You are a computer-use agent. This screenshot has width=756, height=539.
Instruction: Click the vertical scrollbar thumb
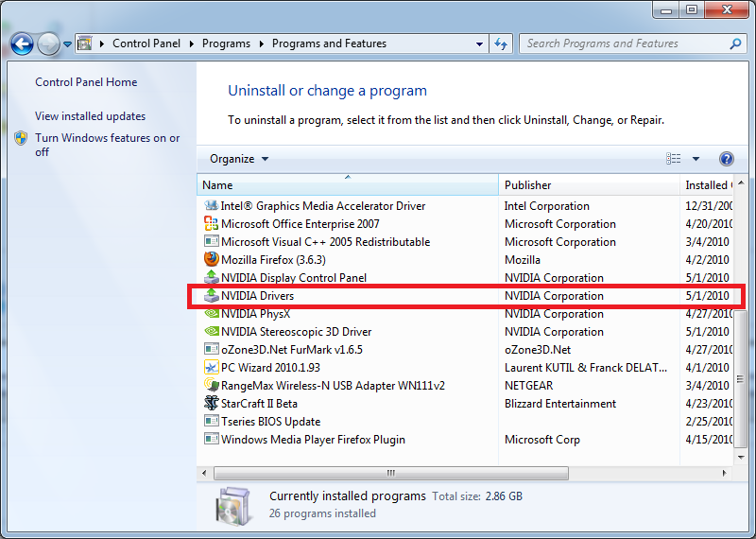coord(741,378)
